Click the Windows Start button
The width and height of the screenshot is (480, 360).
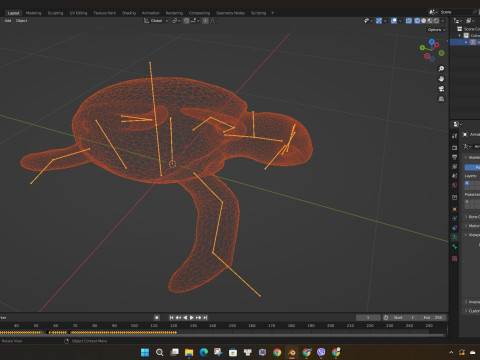click(145, 352)
